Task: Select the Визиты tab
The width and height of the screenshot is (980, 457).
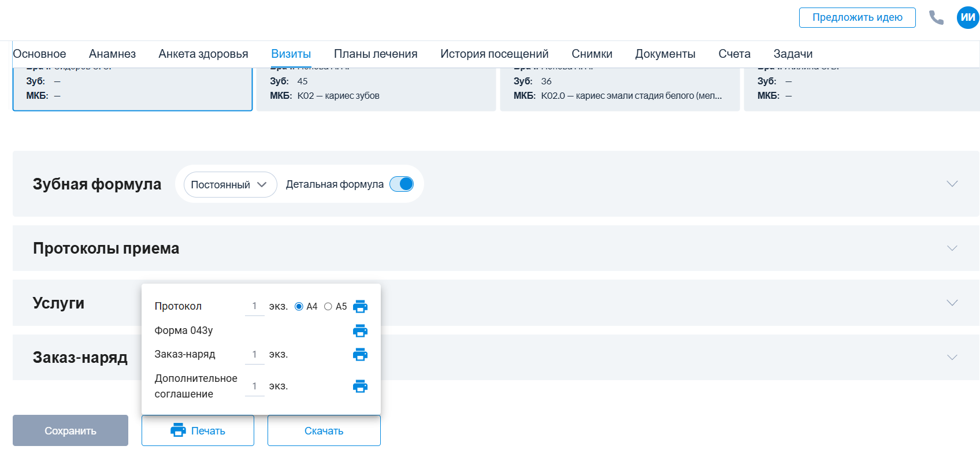Action: [x=291, y=54]
